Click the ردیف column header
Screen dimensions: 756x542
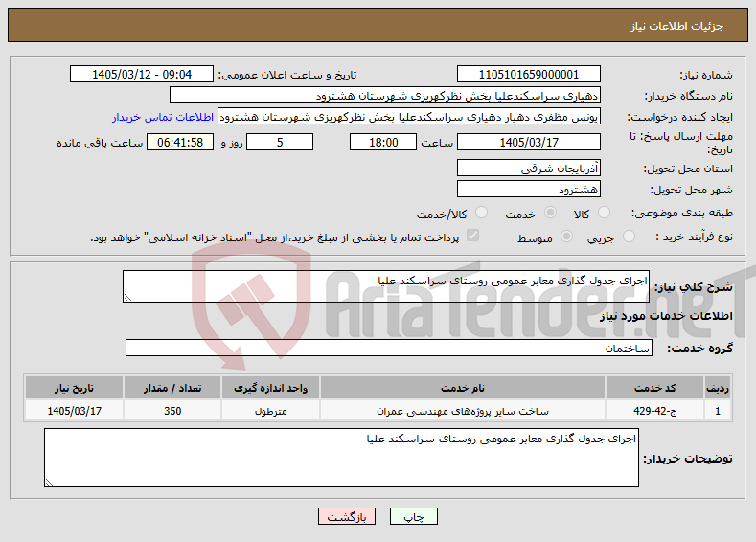point(718,388)
